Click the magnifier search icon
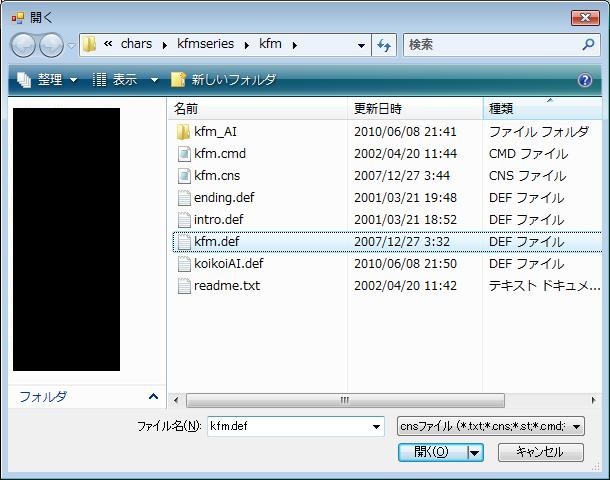 [588, 44]
